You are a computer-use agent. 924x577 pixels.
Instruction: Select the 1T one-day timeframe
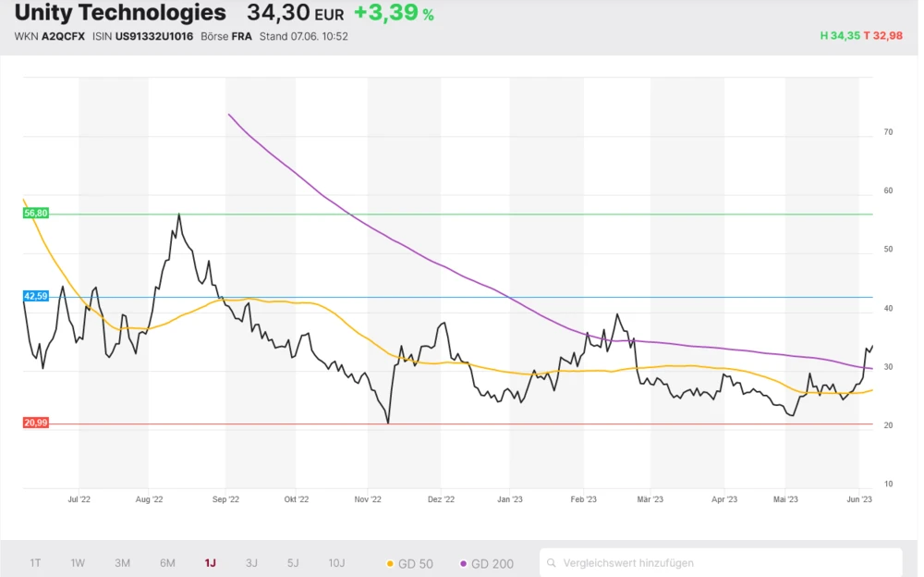click(x=35, y=562)
